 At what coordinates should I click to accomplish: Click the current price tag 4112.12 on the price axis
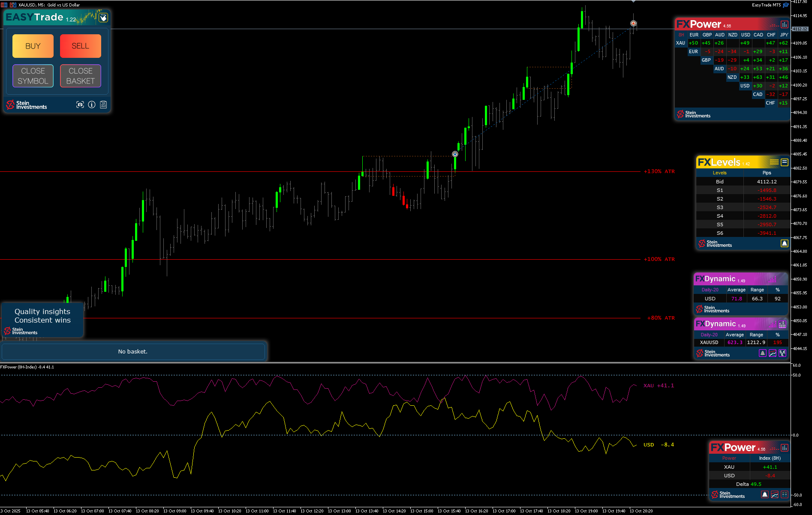pos(800,29)
